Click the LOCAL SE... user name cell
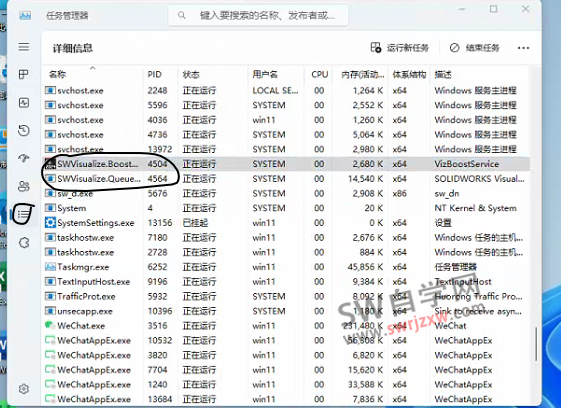 tap(275, 91)
